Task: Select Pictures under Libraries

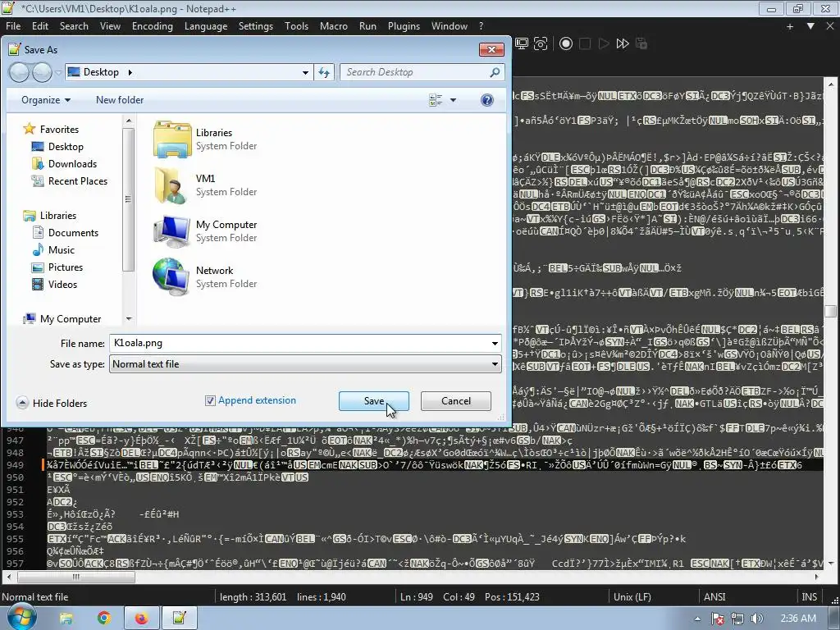Action: pos(66,267)
